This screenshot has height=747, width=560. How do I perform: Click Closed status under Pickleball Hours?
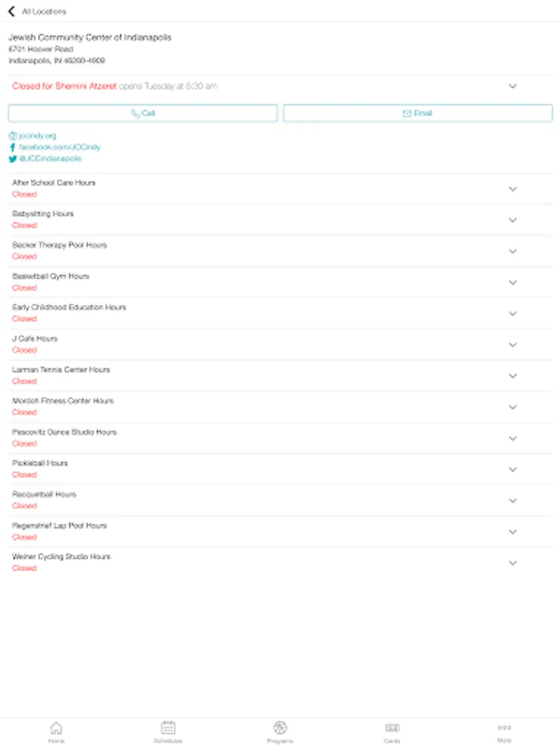pos(24,475)
